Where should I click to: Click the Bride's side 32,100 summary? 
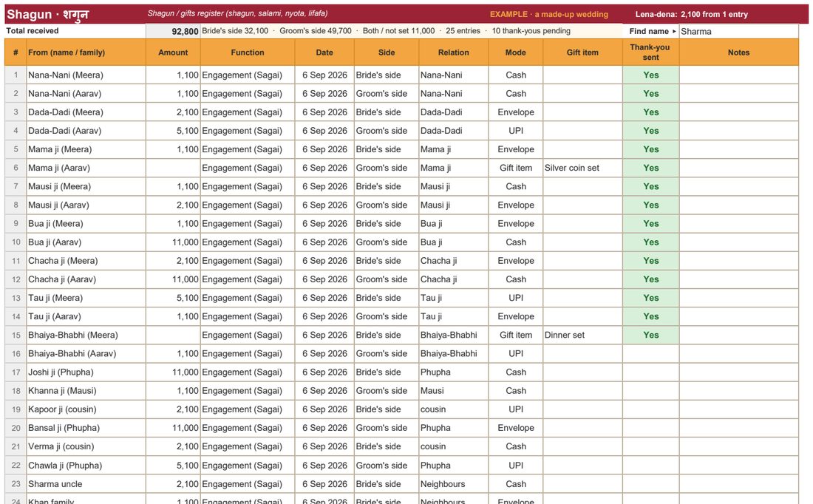(x=235, y=31)
